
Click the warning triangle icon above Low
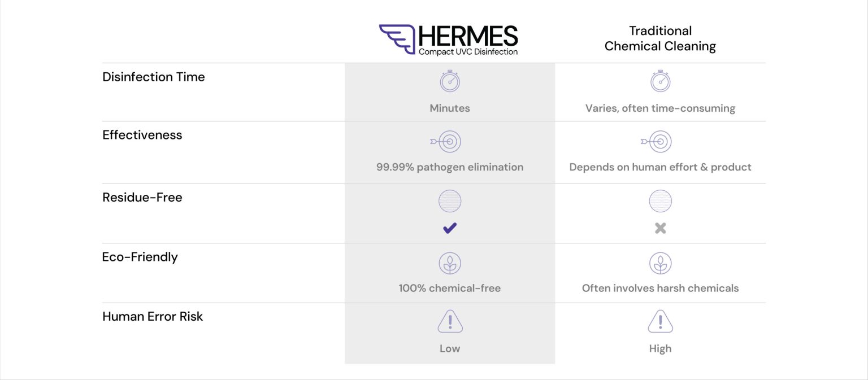point(450,321)
